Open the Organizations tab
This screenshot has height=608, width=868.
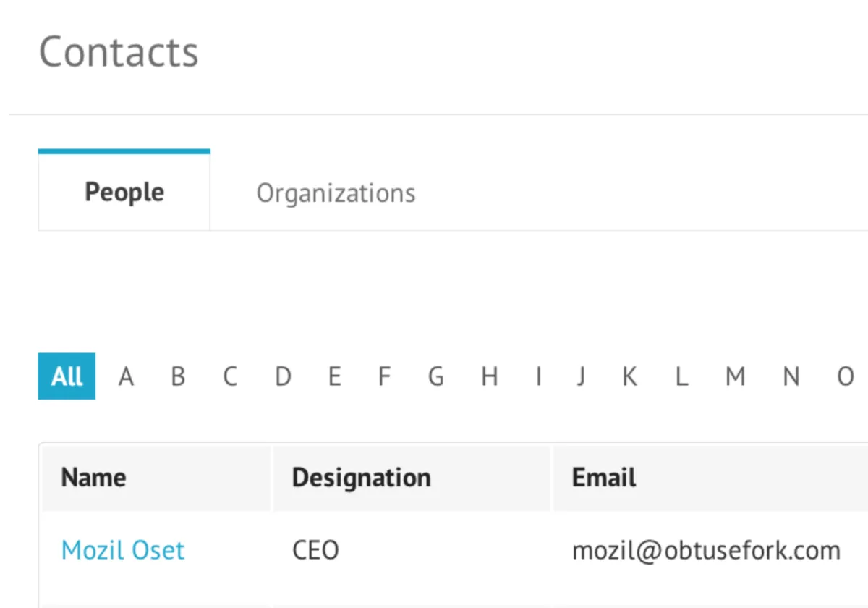coord(336,193)
